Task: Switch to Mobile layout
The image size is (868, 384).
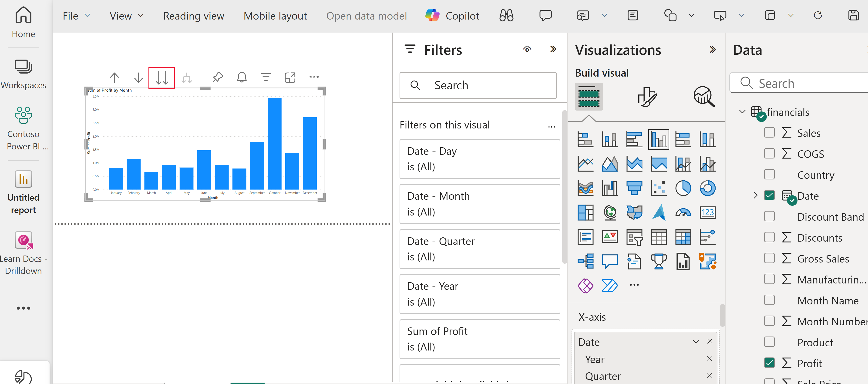Action: (x=275, y=16)
